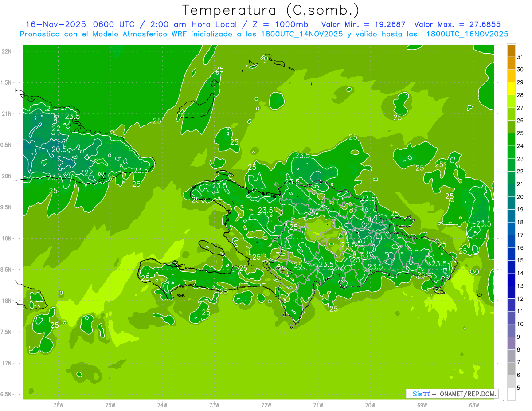Viewport: 532px width, 411px height.
Task: Click the color scale value 28
Action: point(520,95)
